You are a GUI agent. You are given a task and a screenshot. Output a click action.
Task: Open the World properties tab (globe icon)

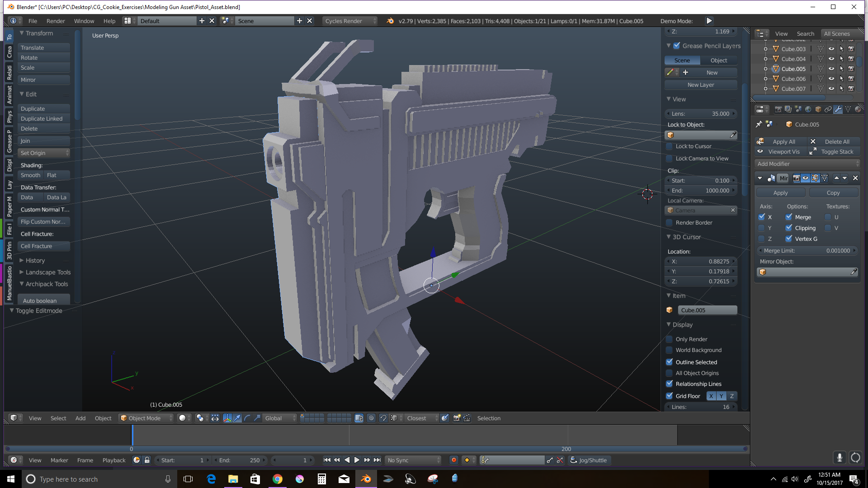pos(808,109)
